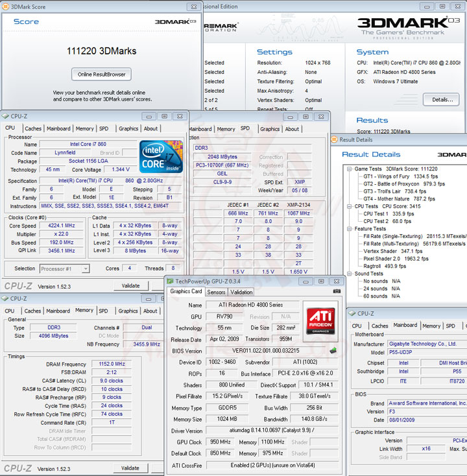
Task: Click the TechPowerUp GPU-Z title bar icon
Action: [x=170, y=281]
